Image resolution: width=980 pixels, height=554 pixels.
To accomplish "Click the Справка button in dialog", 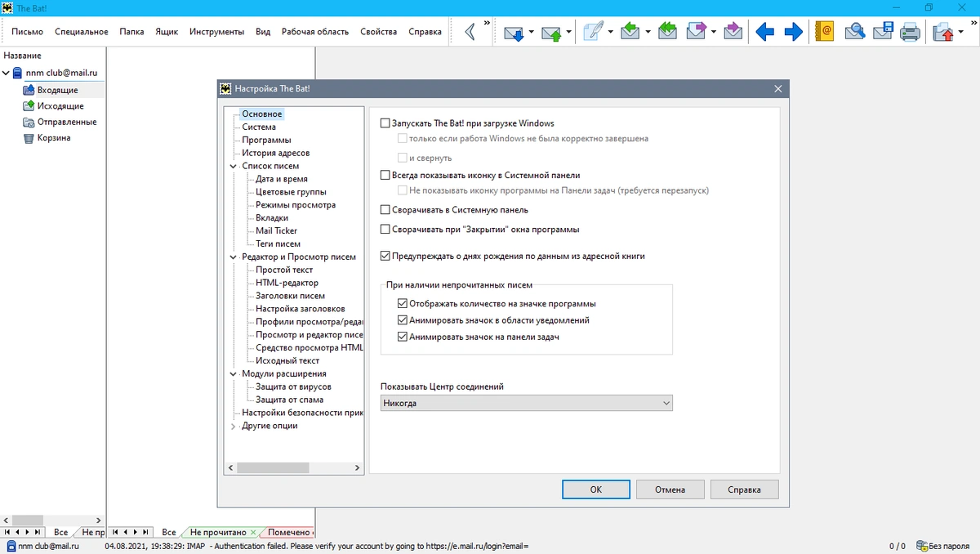I will tap(744, 489).
